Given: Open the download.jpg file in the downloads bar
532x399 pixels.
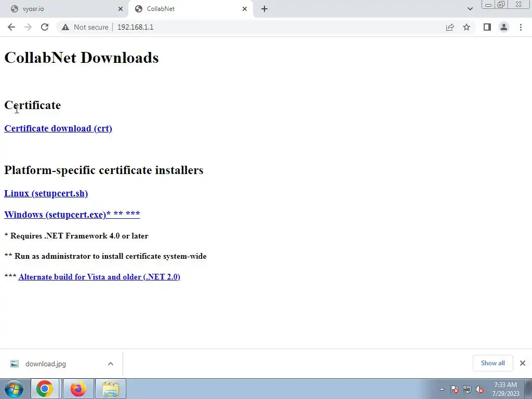Looking at the screenshot, I should pos(46,364).
